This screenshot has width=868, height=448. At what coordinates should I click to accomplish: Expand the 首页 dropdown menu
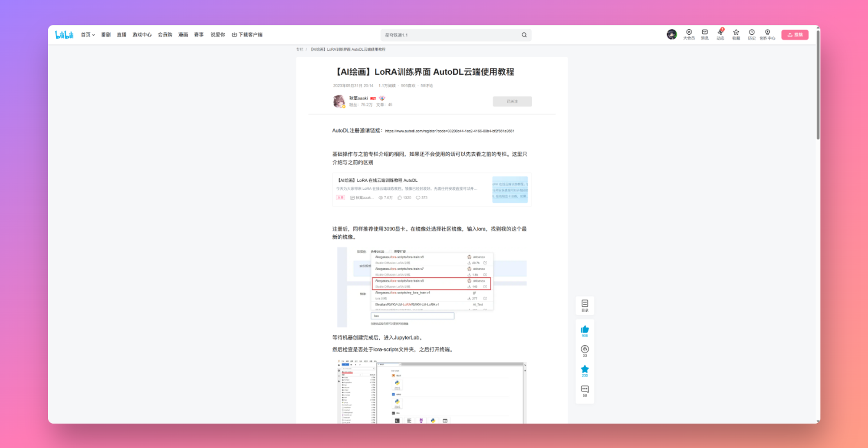88,35
